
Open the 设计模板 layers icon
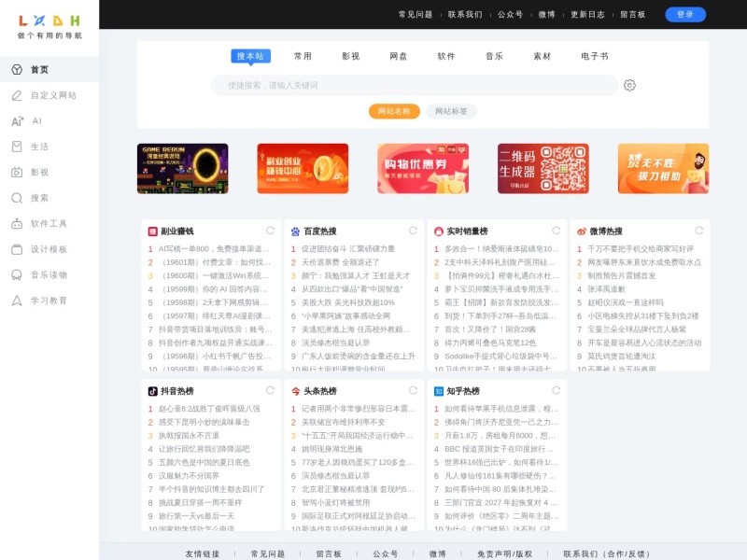[x=17, y=249]
